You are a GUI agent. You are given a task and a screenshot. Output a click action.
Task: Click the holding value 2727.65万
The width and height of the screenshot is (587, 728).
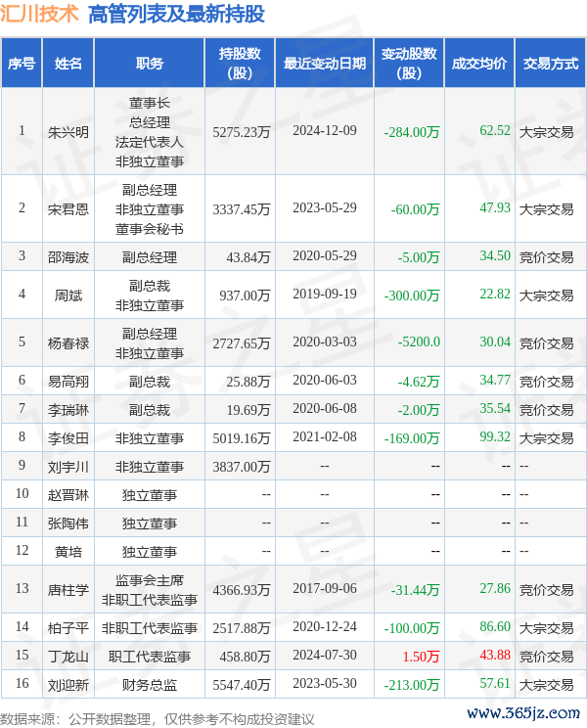[x=242, y=343]
